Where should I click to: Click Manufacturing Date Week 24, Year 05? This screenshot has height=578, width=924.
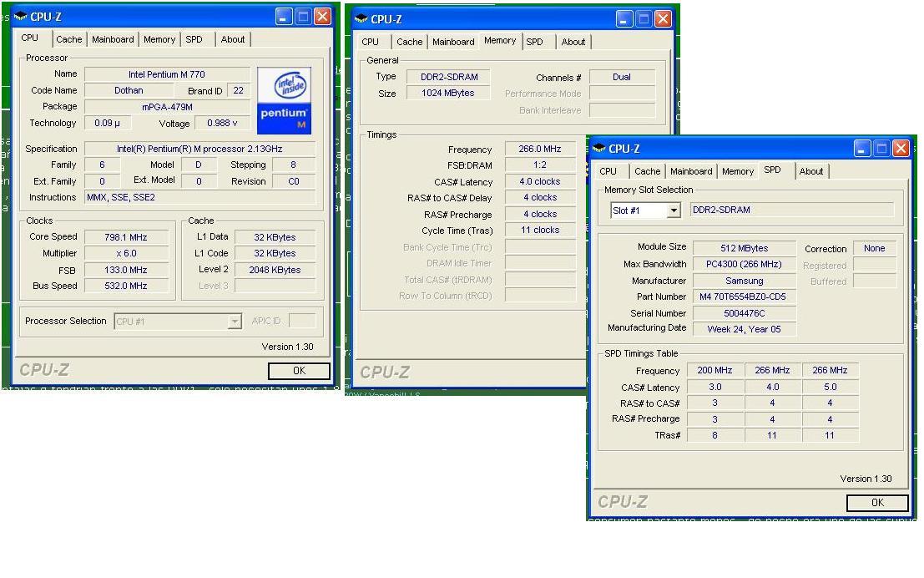pos(745,329)
